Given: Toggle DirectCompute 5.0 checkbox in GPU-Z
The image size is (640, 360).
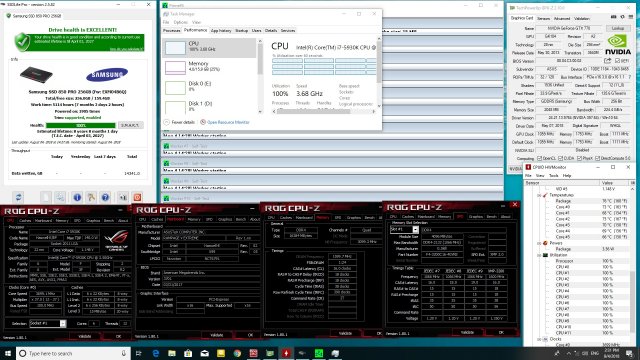Looking at the screenshot, I should (598, 158).
